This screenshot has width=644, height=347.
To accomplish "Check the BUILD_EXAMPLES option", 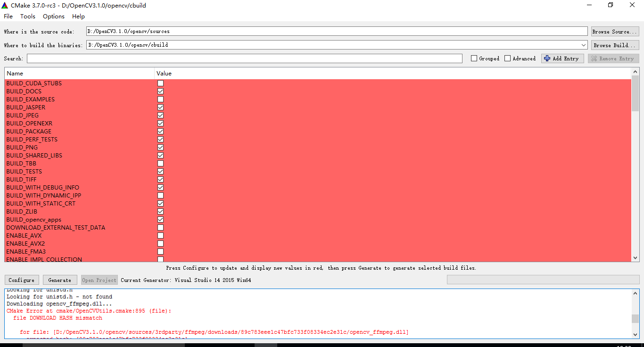I will pyautogui.click(x=160, y=99).
